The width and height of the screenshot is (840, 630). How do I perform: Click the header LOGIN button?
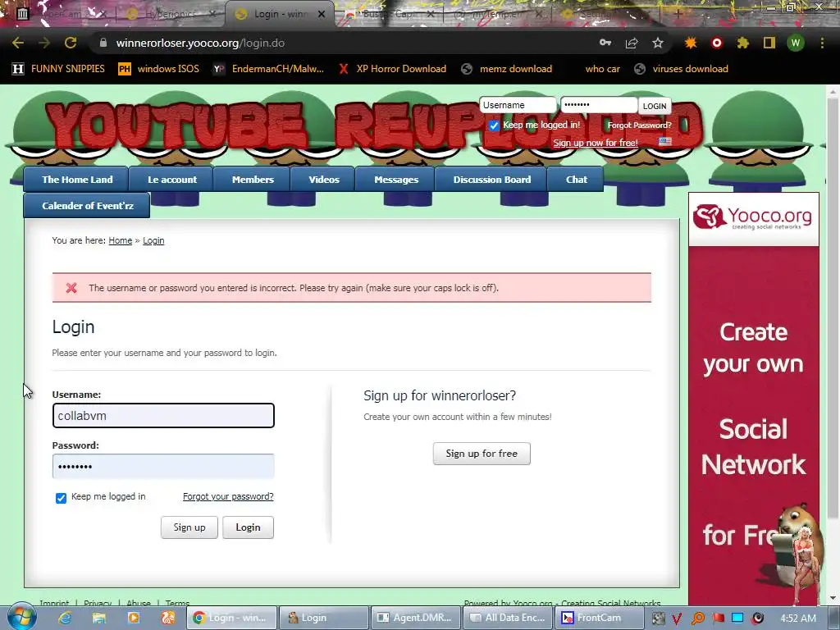click(655, 106)
